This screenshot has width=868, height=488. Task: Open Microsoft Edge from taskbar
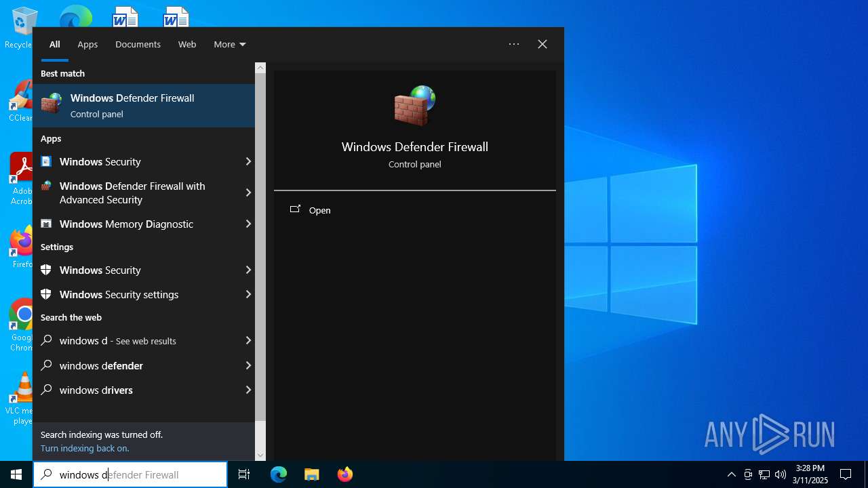[x=279, y=474]
